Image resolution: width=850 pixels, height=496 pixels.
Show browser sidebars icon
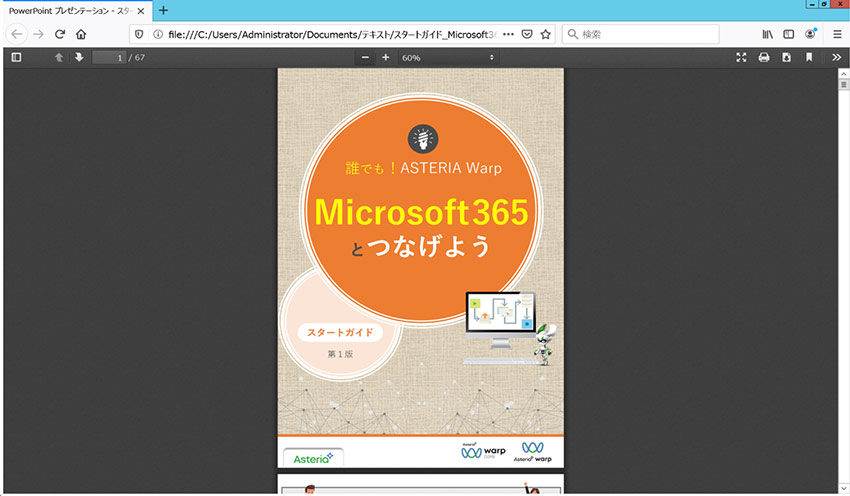coord(789,34)
